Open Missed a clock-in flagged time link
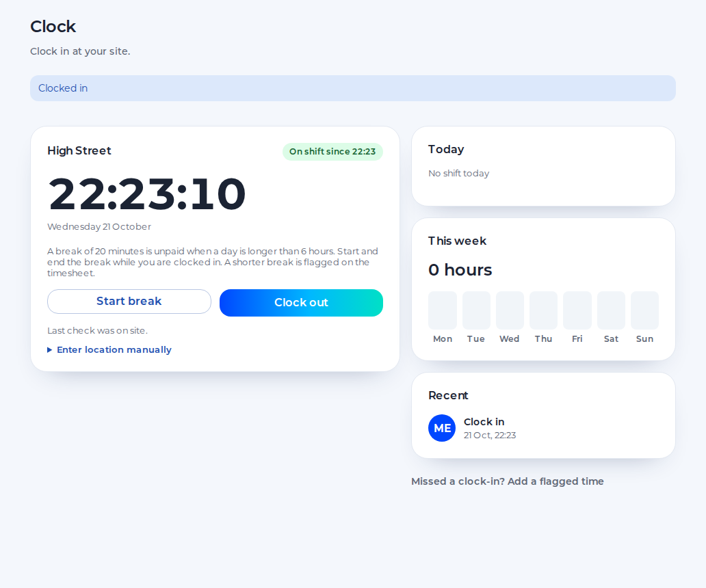 point(508,481)
